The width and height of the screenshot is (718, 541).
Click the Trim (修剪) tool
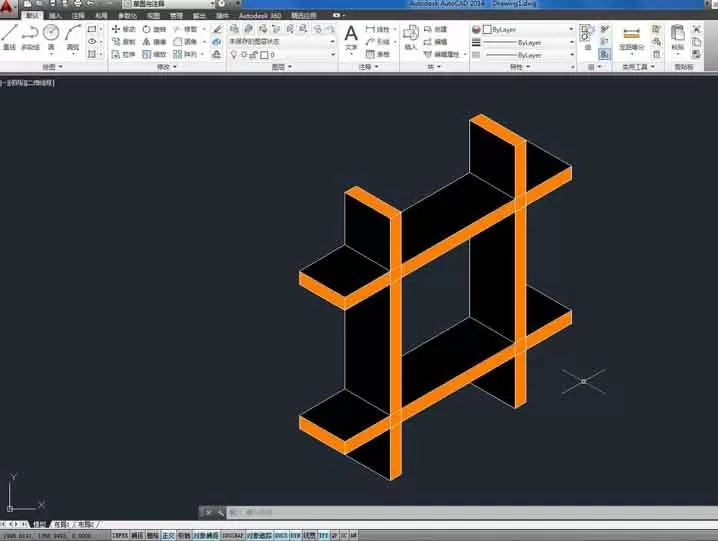tap(185, 29)
